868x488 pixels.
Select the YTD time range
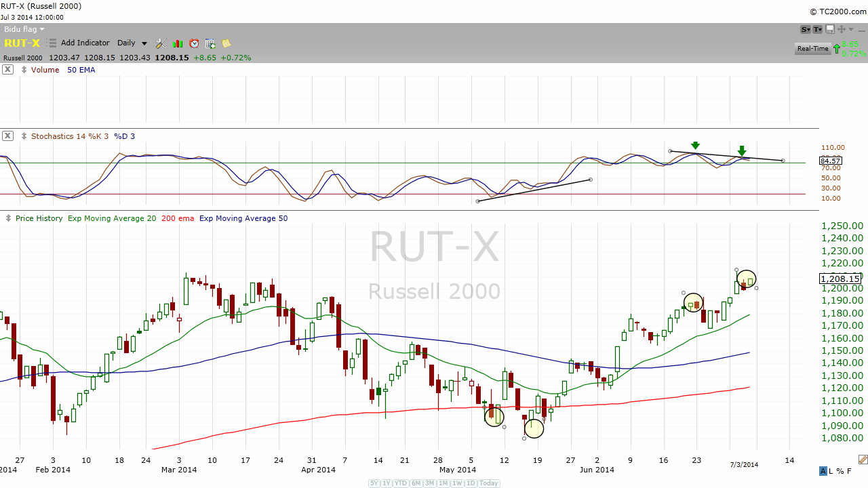[401, 483]
